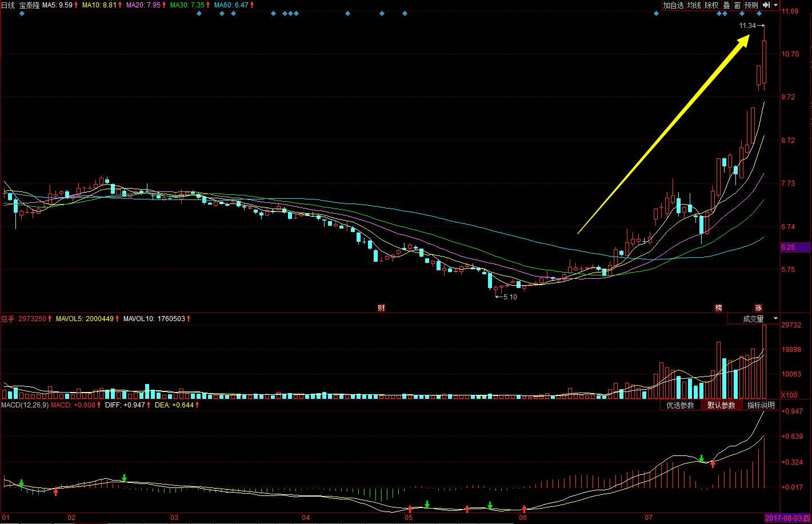Click the MA10: 8.81 label
Image resolution: width=812 pixels, height=524 pixels.
point(99,5)
